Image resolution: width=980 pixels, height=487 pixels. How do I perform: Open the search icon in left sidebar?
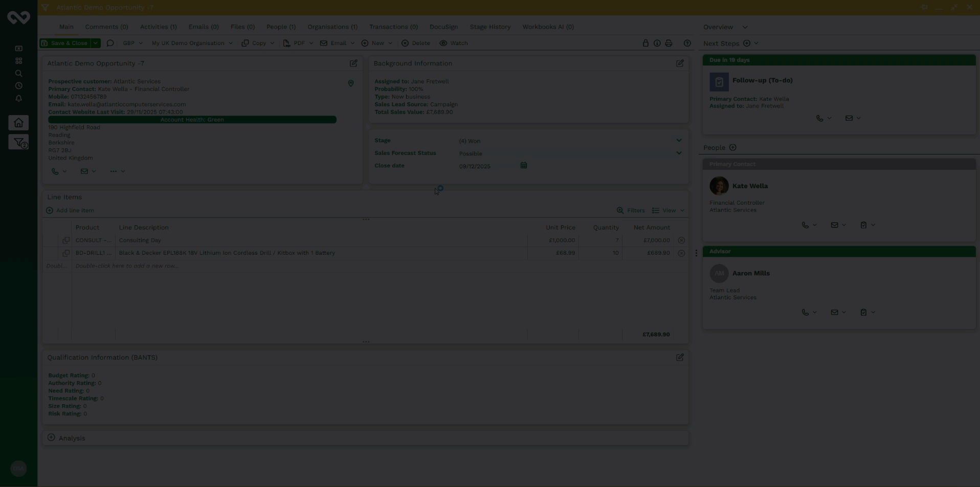pos(18,73)
